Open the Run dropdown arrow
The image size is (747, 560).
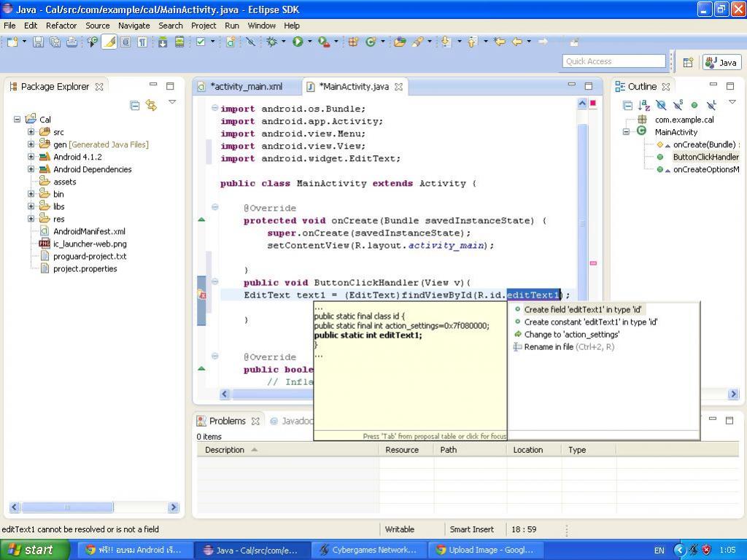309,42
